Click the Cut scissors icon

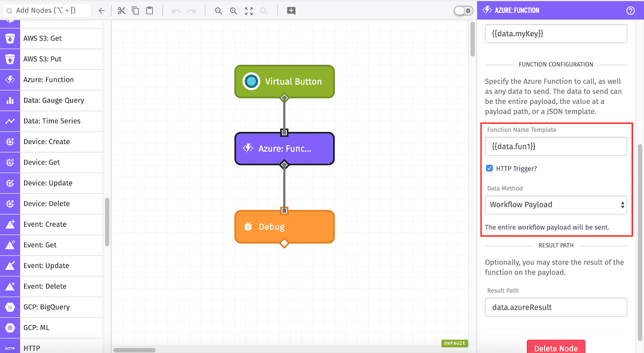pos(121,11)
